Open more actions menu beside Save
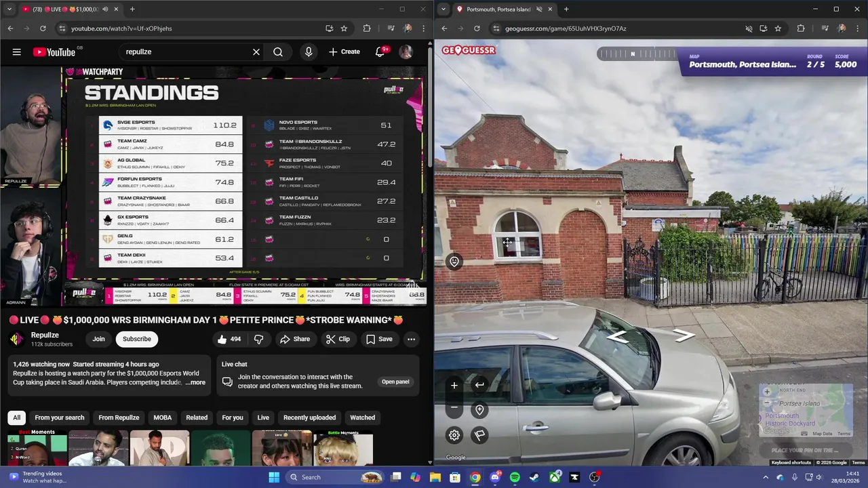Viewport: 868px width, 488px height. point(411,339)
